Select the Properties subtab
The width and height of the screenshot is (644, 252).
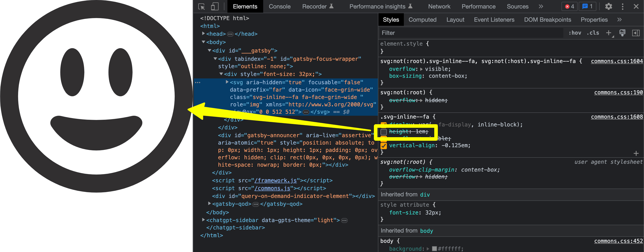pos(594,20)
